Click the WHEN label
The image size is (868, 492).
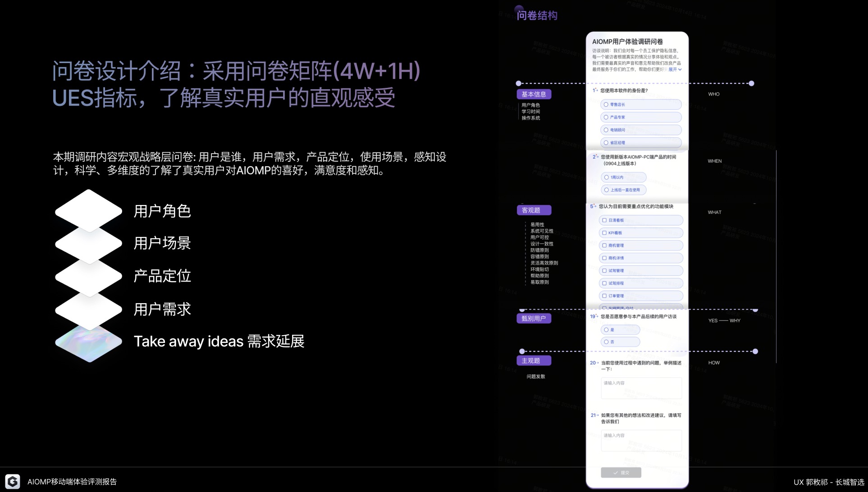[715, 161]
